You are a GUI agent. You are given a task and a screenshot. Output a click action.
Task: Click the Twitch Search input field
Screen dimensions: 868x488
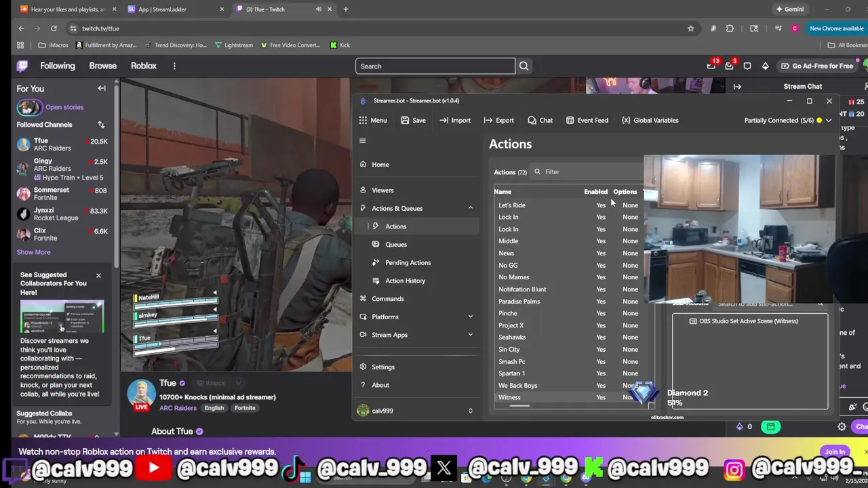pyautogui.click(x=435, y=66)
